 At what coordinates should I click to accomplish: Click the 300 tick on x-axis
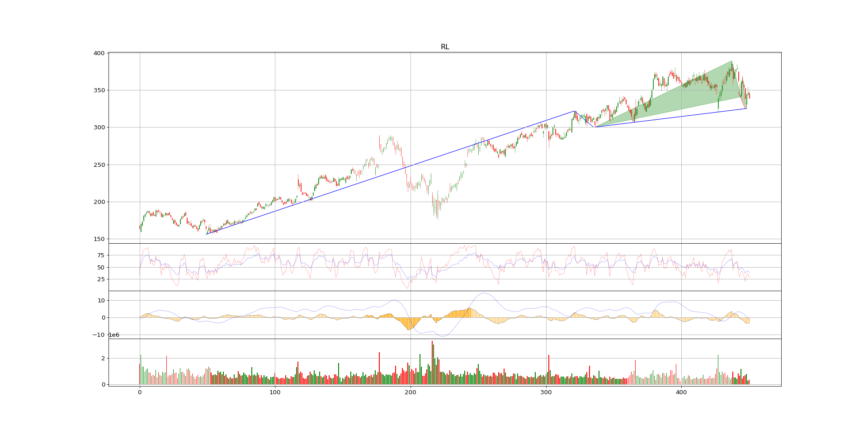(546, 392)
